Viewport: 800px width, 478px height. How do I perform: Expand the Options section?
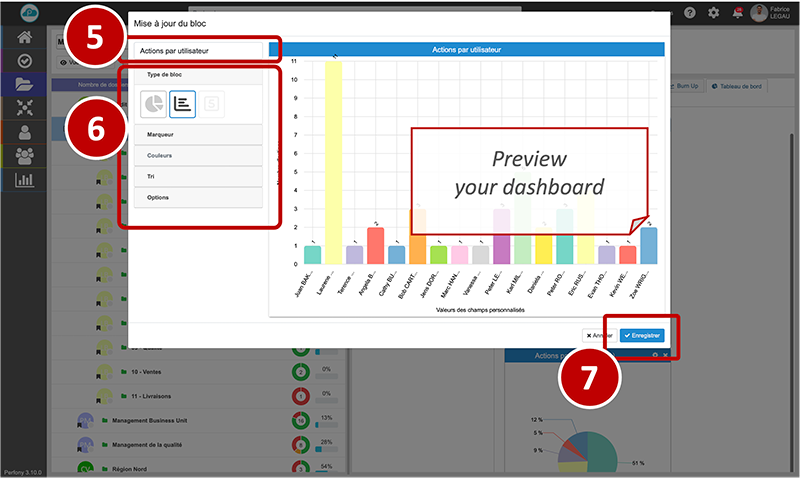pyautogui.click(x=198, y=197)
